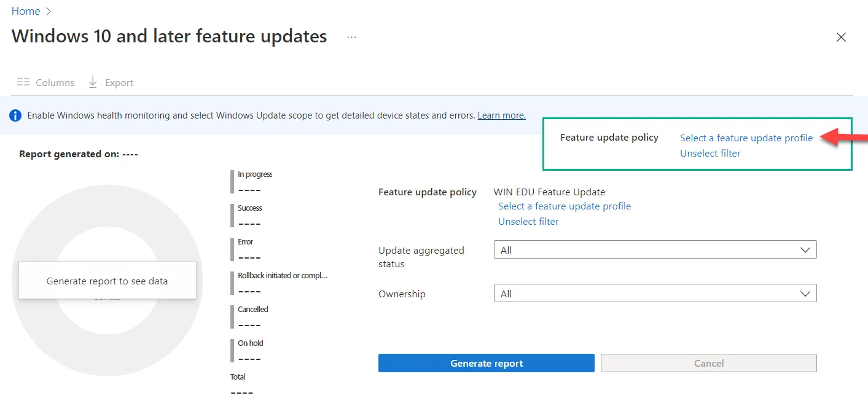Click the chevron of Ownership combo box

pyautogui.click(x=805, y=294)
